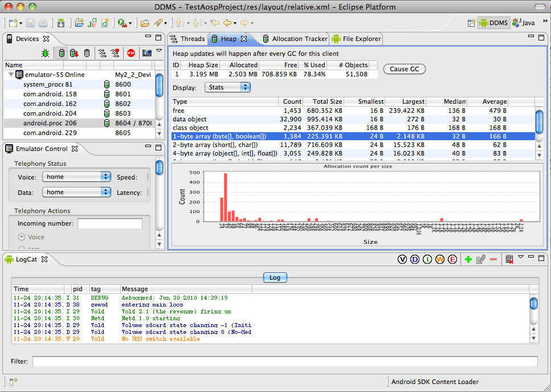The image size is (551, 392).
Task: Click the green debug bug icon in Devices
Action: pyautogui.click(x=45, y=53)
